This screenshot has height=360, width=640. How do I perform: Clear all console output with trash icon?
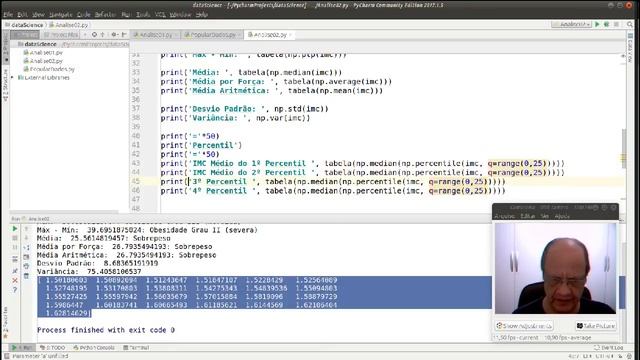[26, 276]
